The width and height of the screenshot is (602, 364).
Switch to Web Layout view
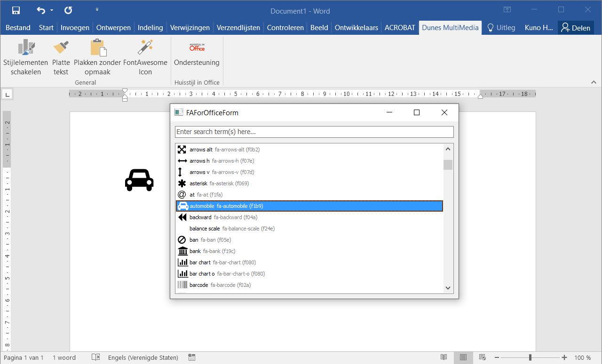click(482, 357)
